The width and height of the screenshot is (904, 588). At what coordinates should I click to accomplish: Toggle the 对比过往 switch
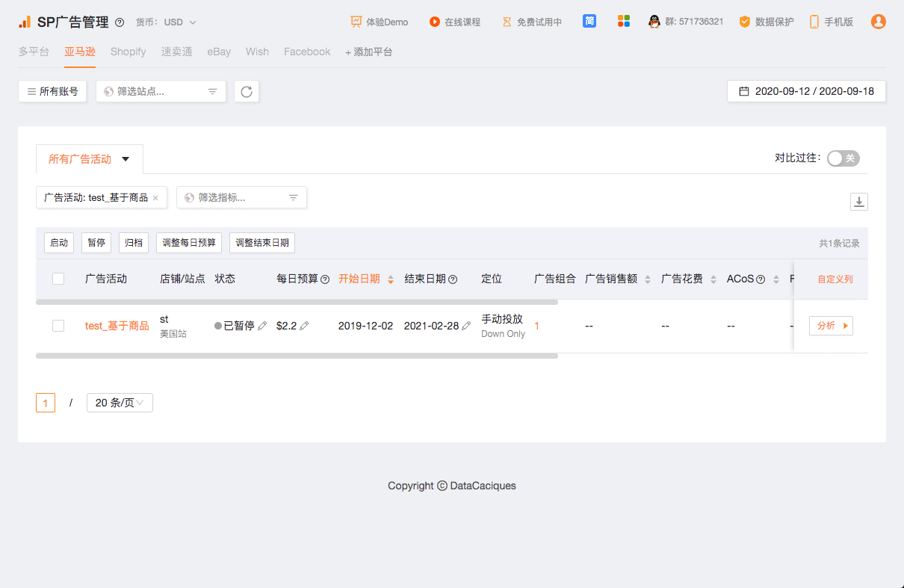tap(843, 158)
